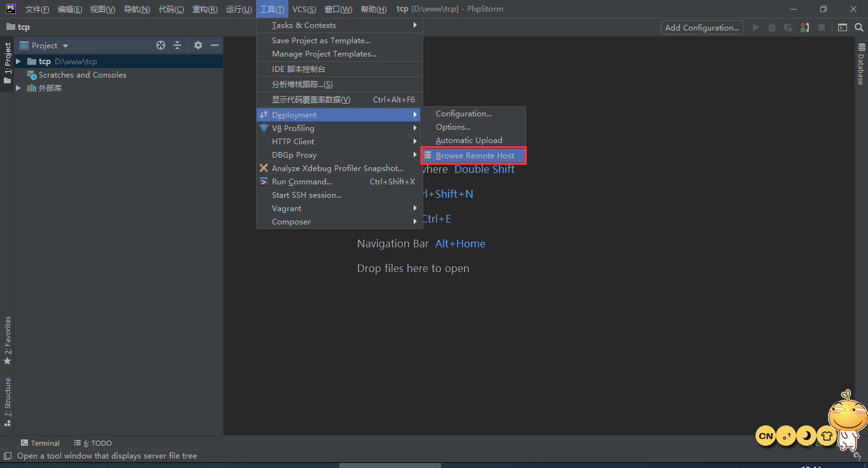This screenshot has height=468, width=868.
Task: Click the PhpStorm logo icon in title bar
Action: [x=11, y=8]
